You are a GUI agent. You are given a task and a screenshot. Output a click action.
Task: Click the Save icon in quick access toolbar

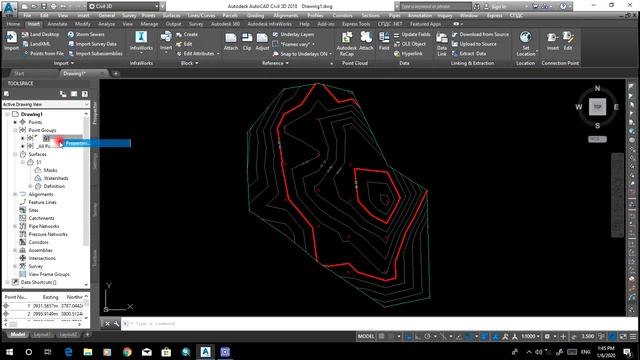pyautogui.click(x=44, y=7)
